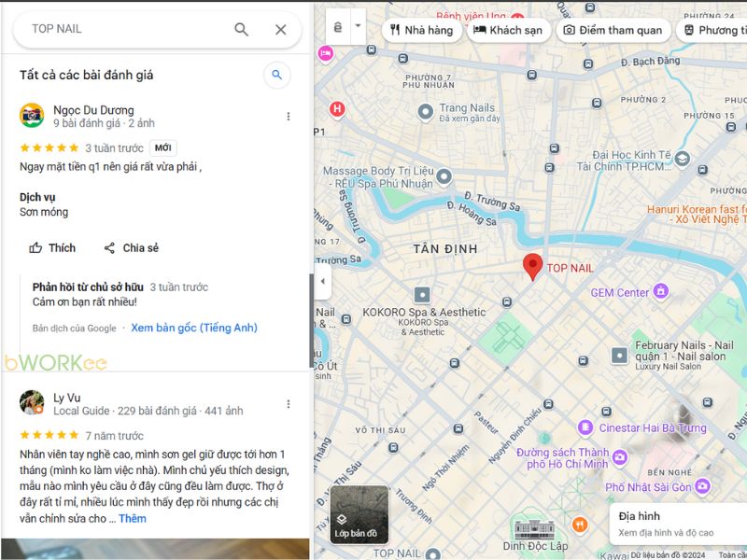Viewport: 747px width, 560px height.
Task: Select the red TOP NAIL map pin
Action: 532,266
